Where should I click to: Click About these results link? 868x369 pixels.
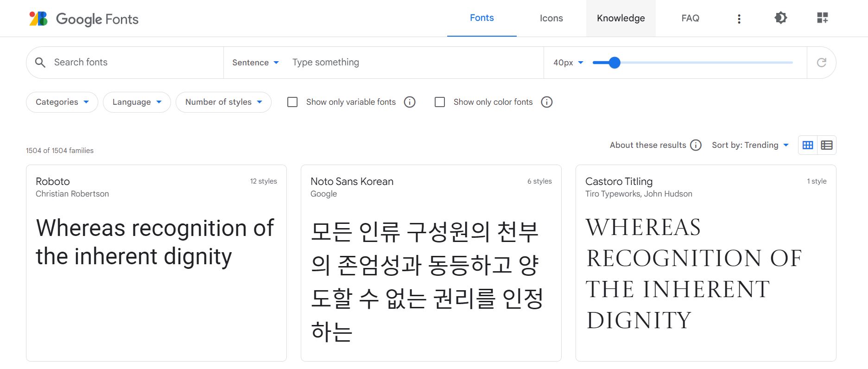(648, 145)
